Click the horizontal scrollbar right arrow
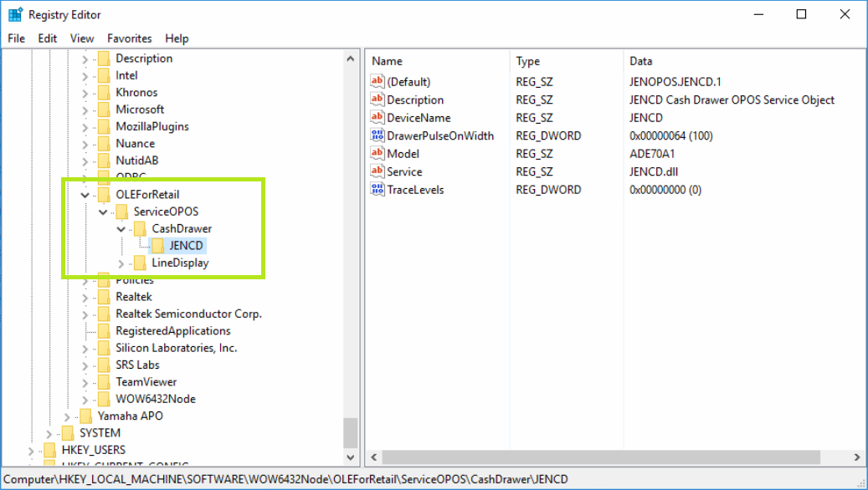868x490 pixels. click(856, 457)
